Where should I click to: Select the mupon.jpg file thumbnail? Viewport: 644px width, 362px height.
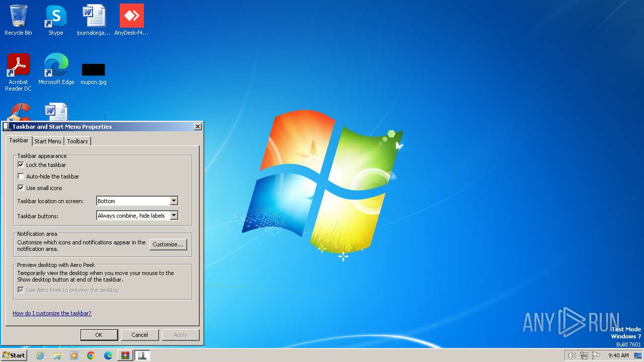pos(94,69)
